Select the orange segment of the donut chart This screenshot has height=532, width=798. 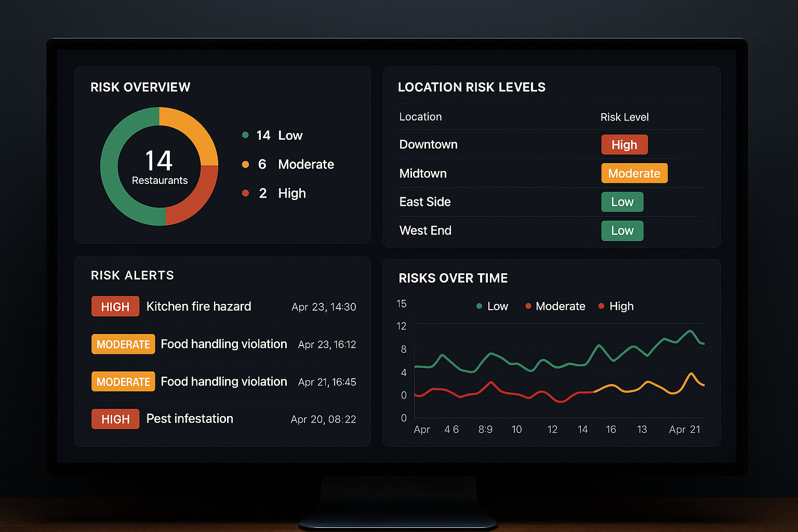(x=194, y=130)
